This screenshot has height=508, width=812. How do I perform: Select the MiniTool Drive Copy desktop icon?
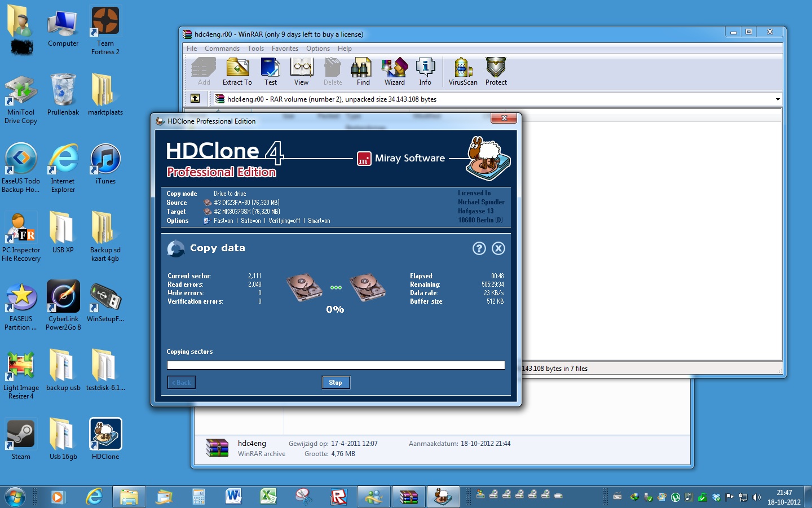tap(21, 99)
